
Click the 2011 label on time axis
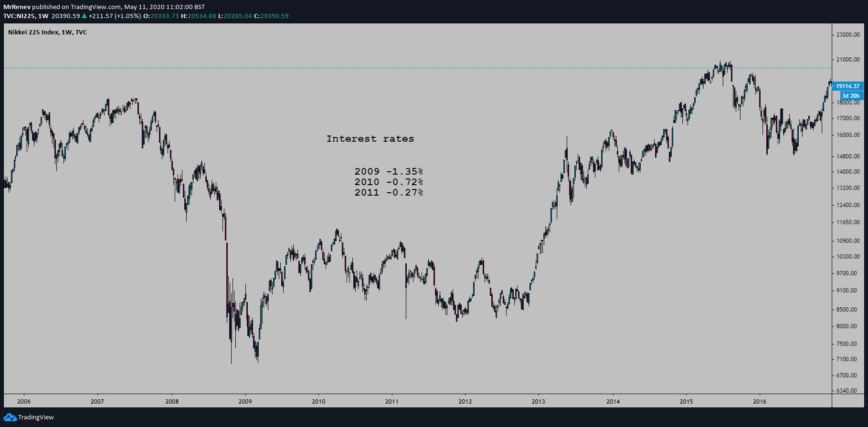(392, 401)
